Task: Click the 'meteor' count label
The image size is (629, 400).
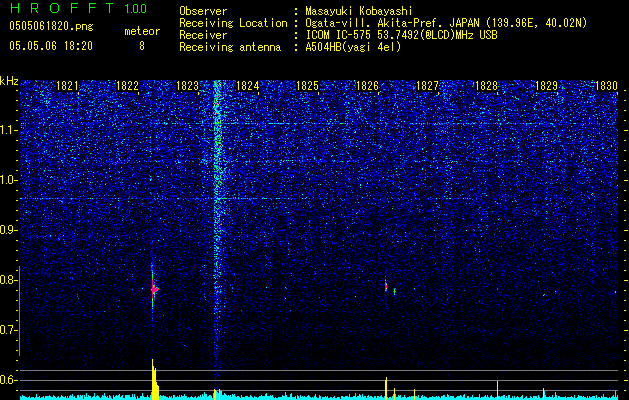Action: (142, 31)
